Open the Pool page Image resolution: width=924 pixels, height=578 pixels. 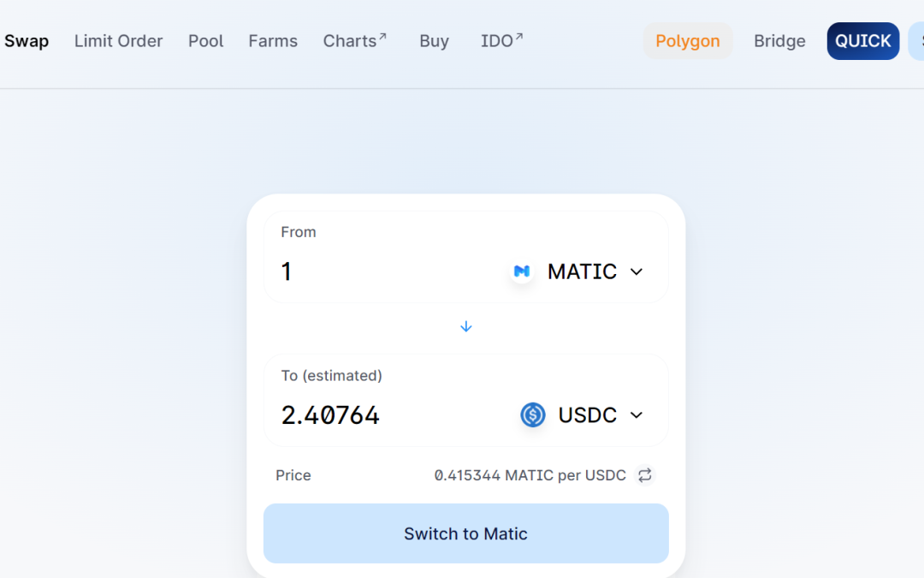205,41
